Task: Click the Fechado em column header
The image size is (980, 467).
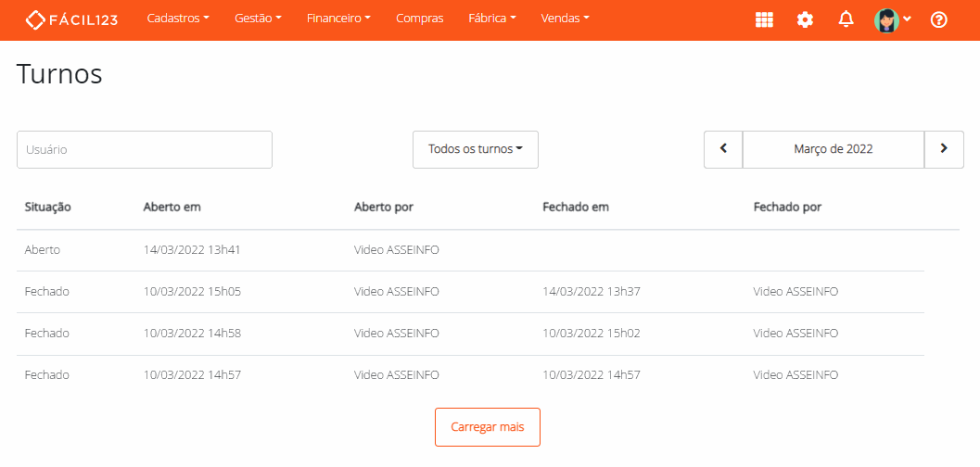Action: coord(576,208)
